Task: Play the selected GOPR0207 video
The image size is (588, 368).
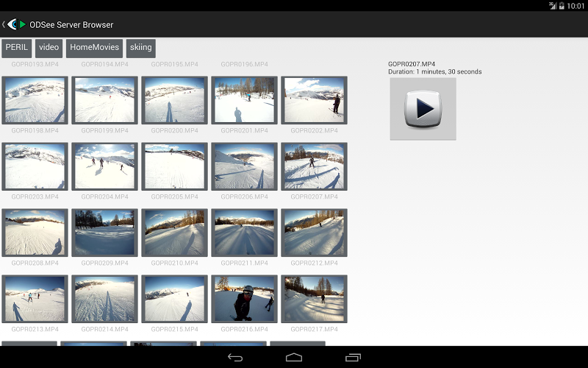Action: (x=423, y=109)
